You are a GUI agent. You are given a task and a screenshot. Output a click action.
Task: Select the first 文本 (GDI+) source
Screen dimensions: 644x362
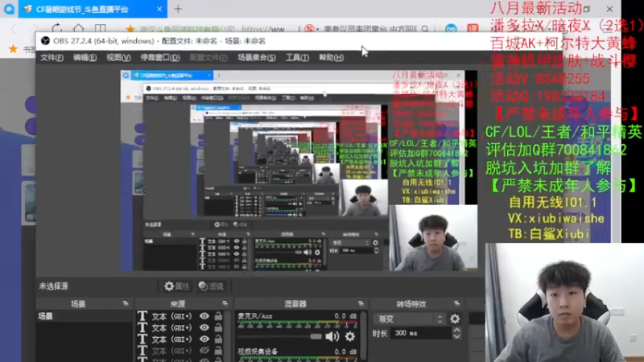[x=171, y=316]
